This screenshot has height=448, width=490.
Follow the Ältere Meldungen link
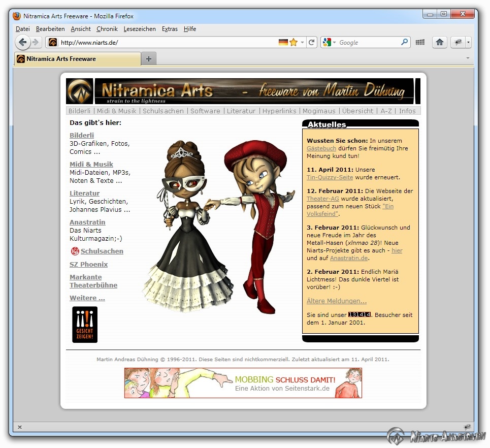pos(336,301)
